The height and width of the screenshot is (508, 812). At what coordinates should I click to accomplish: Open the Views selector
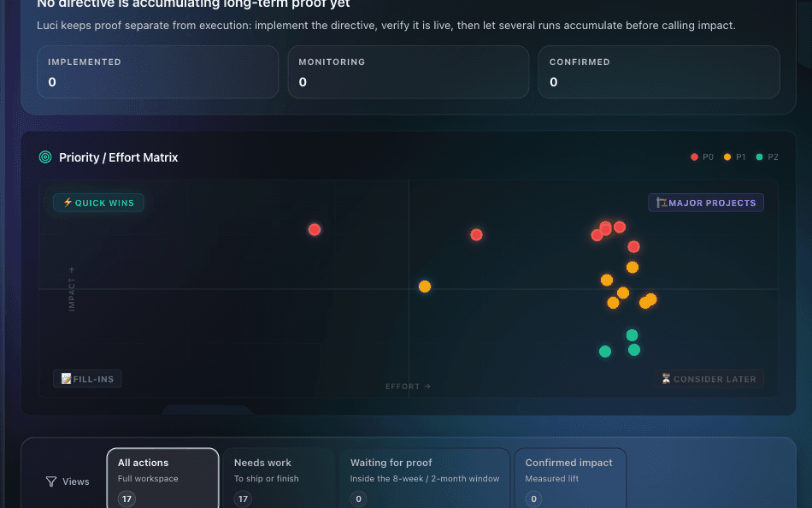(68, 481)
